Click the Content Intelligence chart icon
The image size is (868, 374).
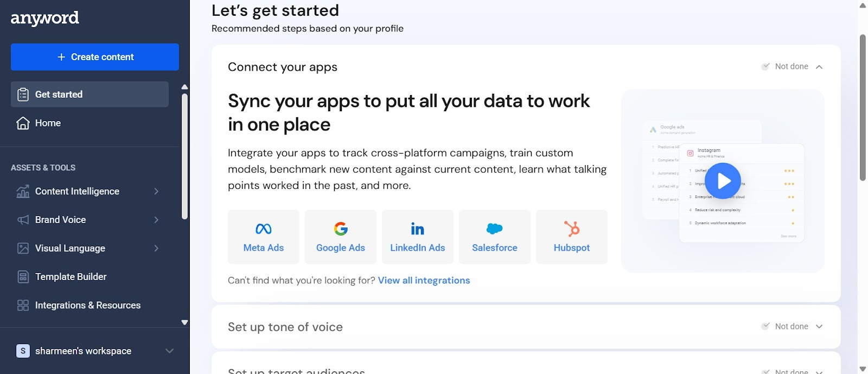click(x=23, y=191)
